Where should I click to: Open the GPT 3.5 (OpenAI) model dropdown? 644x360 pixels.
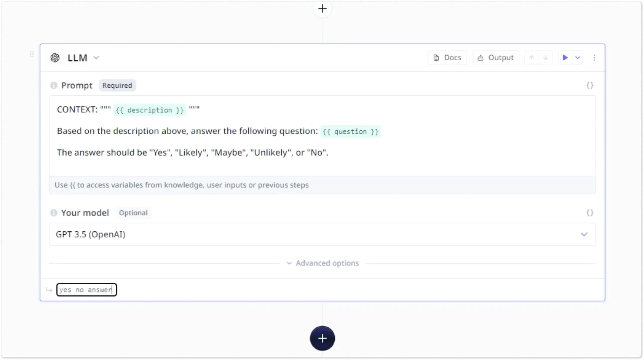(x=322, y=234)
